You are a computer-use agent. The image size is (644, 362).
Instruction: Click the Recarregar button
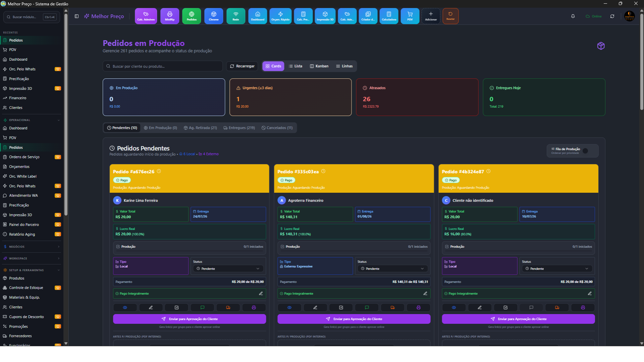[242, 66]
